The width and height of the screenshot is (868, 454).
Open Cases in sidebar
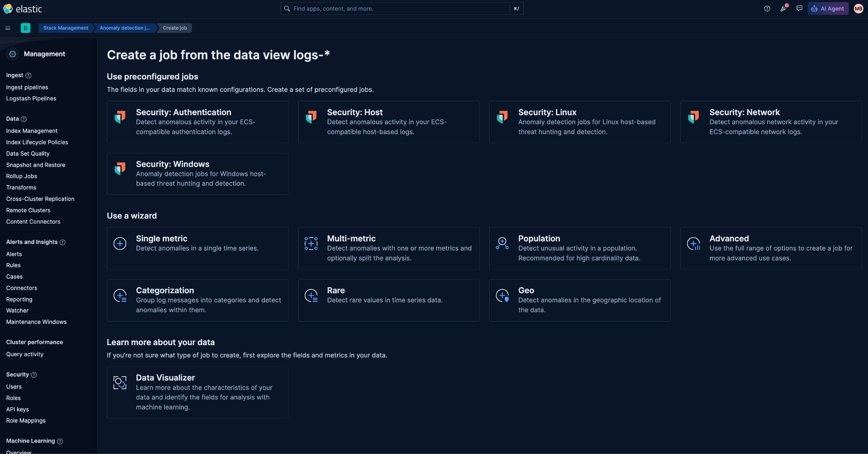(x=14, y=277)
